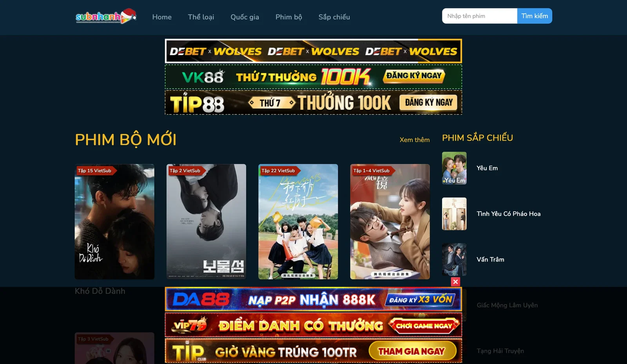This screenshot has width=627, height=364.
Task: Click the Xem thêm link
Action: point(414,140)
